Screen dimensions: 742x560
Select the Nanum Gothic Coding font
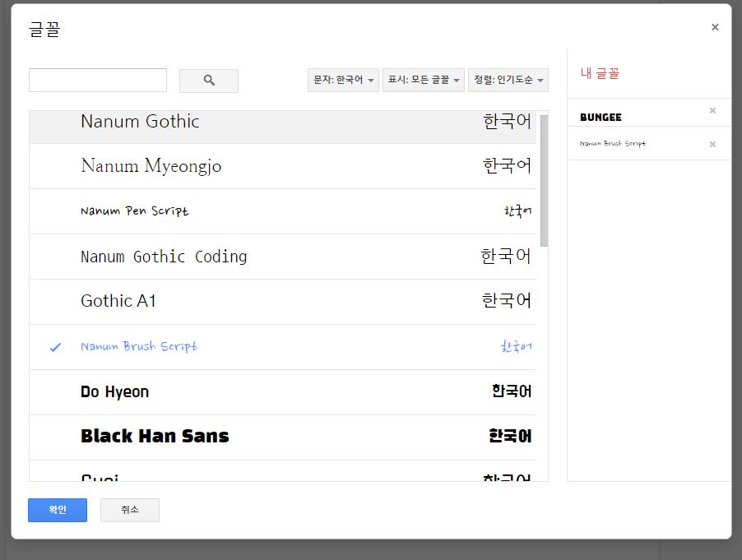[282, 257]
